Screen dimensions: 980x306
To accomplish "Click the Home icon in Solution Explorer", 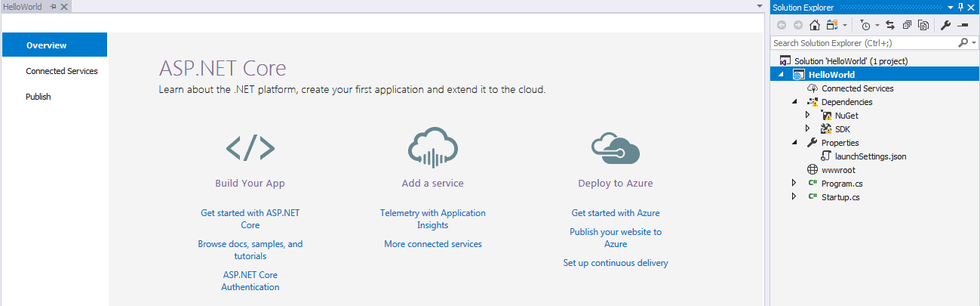I will 814,25.
